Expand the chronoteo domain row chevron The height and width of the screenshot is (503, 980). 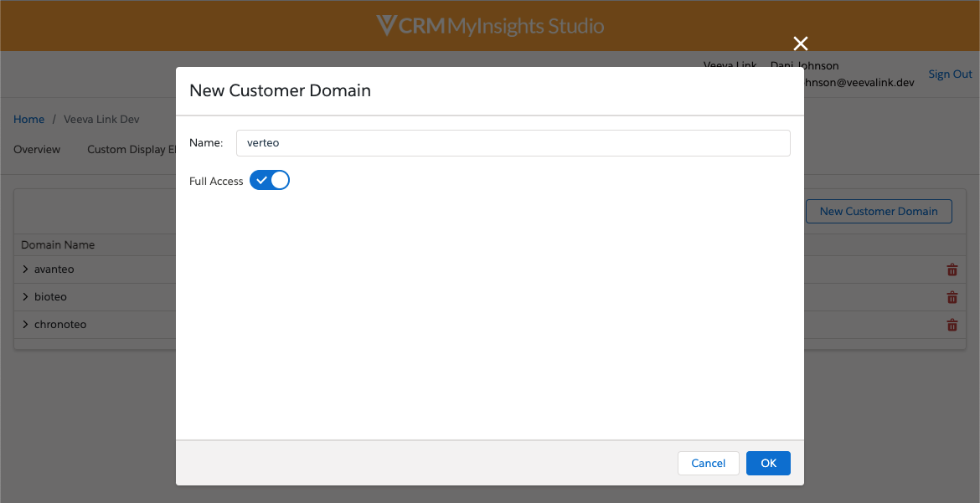coord(25,325)
